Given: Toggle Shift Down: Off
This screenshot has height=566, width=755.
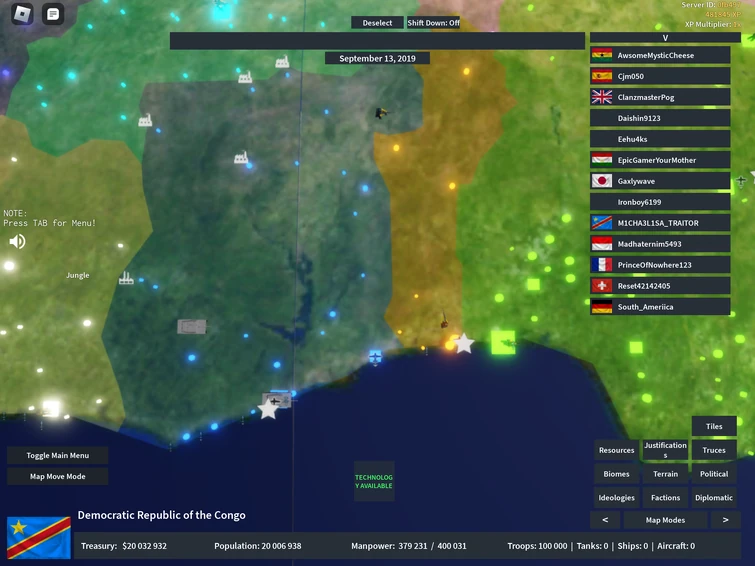Looking at the screenshot, I should (433, 23).
